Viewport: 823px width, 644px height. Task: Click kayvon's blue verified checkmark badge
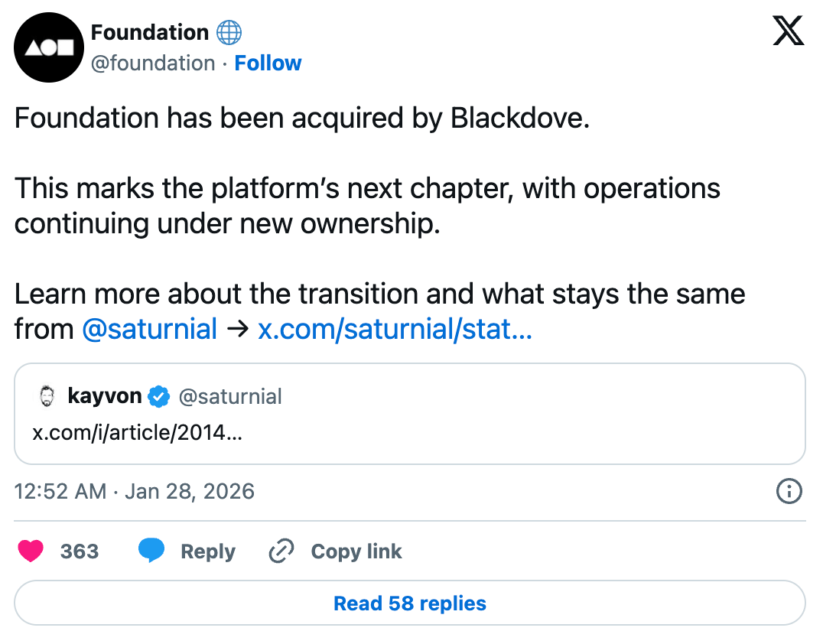click(158, 396)
